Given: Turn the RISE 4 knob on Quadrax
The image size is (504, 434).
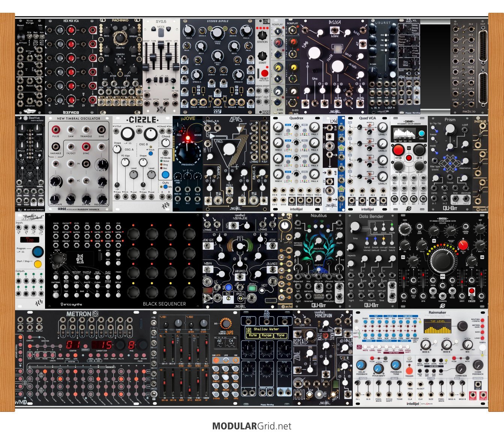Looking at the screenshot, I should (278, 174).
